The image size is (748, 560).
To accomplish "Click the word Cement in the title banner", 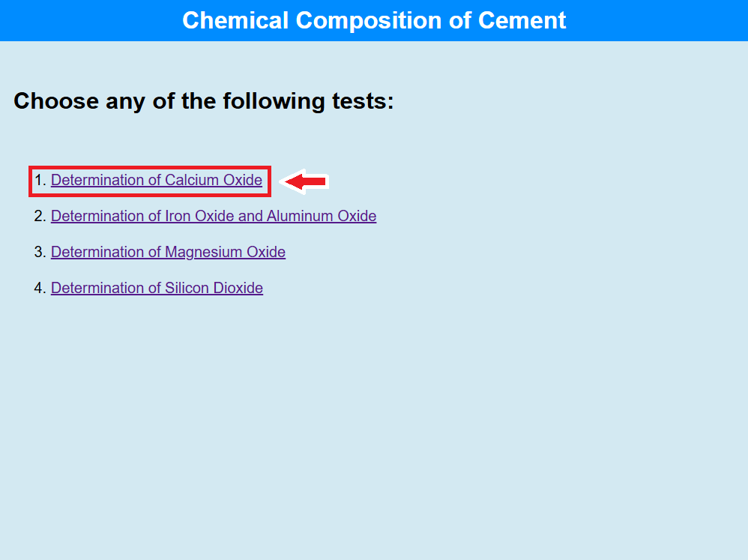I will 525,20.
